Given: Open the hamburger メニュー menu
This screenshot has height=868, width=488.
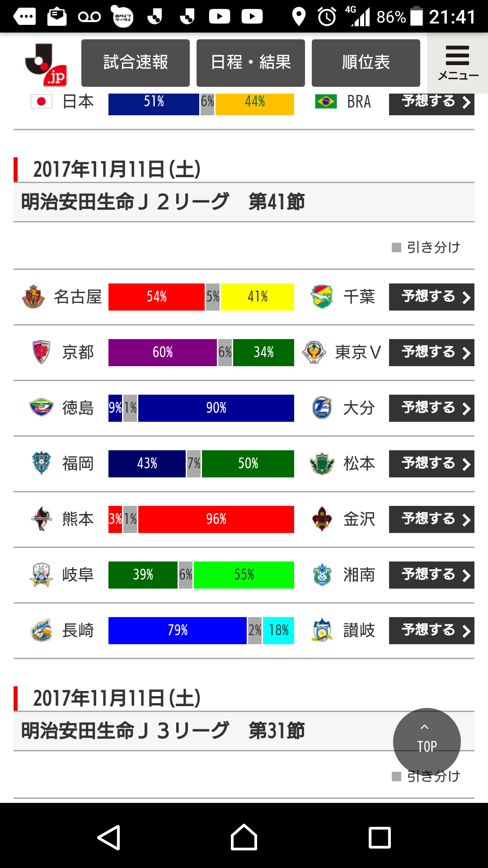Looking at the screenshot, I should pos(457,63).
